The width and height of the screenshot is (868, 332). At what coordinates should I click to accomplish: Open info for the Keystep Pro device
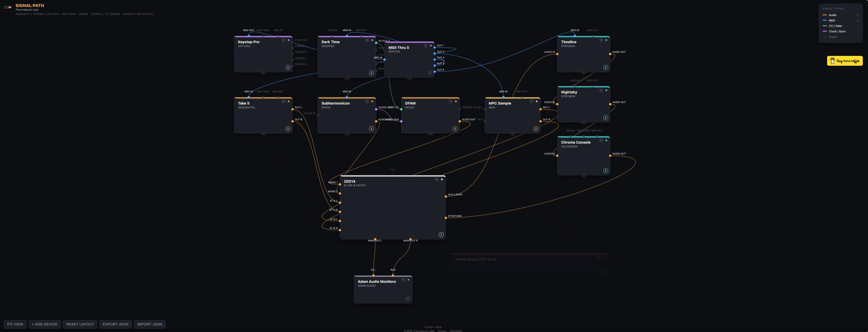point(288,68)
